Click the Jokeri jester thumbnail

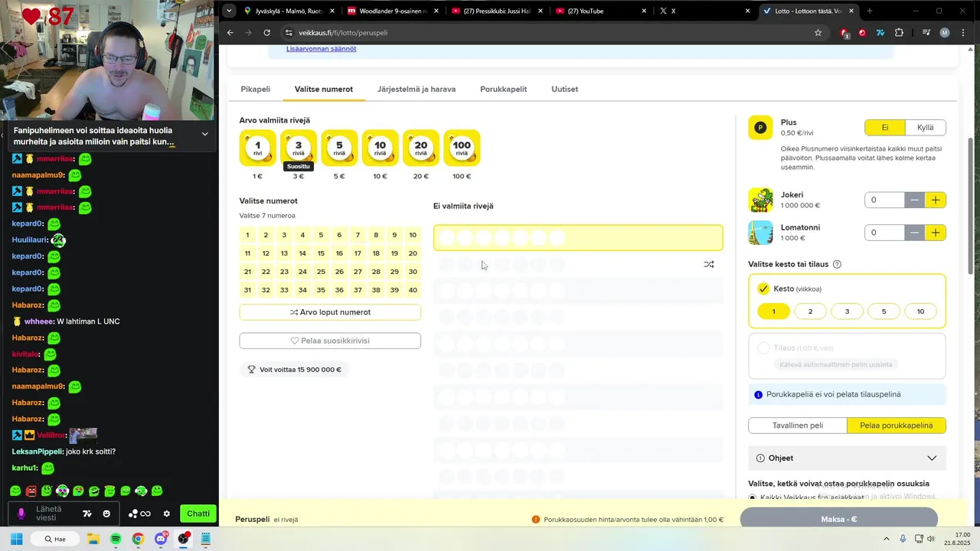pos(760,201)
